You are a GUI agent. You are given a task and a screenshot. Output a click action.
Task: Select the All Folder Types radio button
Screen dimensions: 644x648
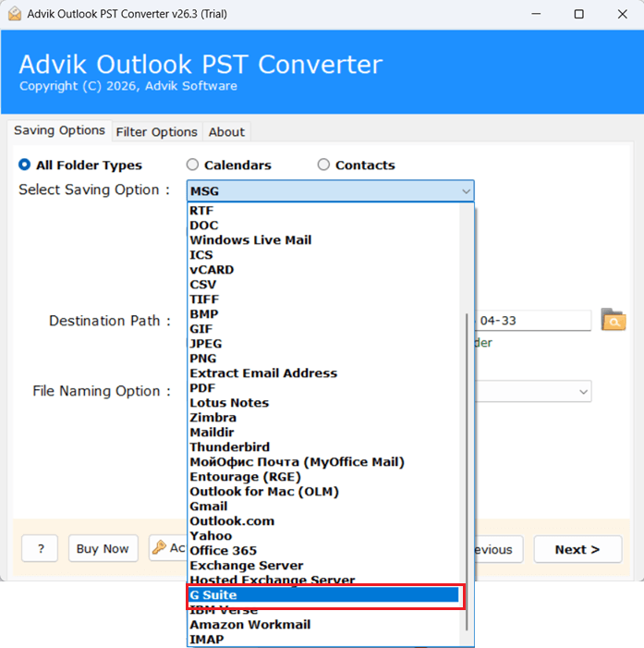(x=24, y=165)
